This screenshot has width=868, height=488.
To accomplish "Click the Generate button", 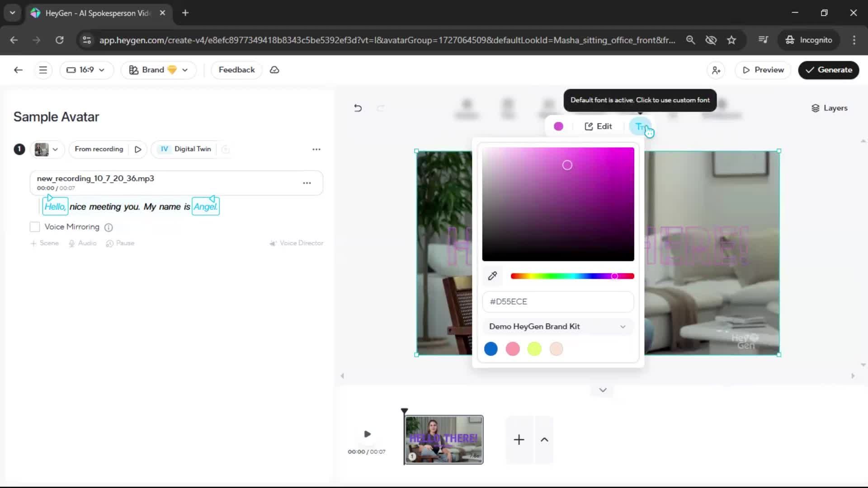I will 828,70.
